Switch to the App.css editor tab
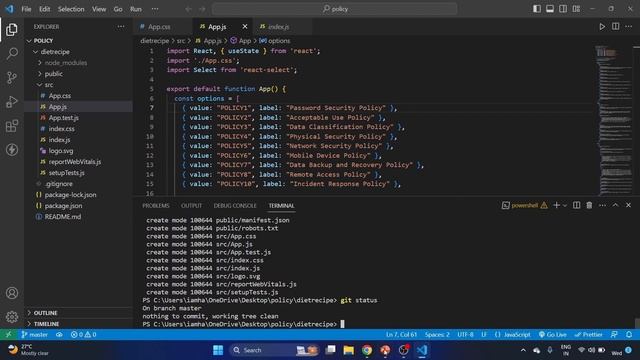This screenshot has width=640, height=360. pyautogui.click(x=163, y=27)
